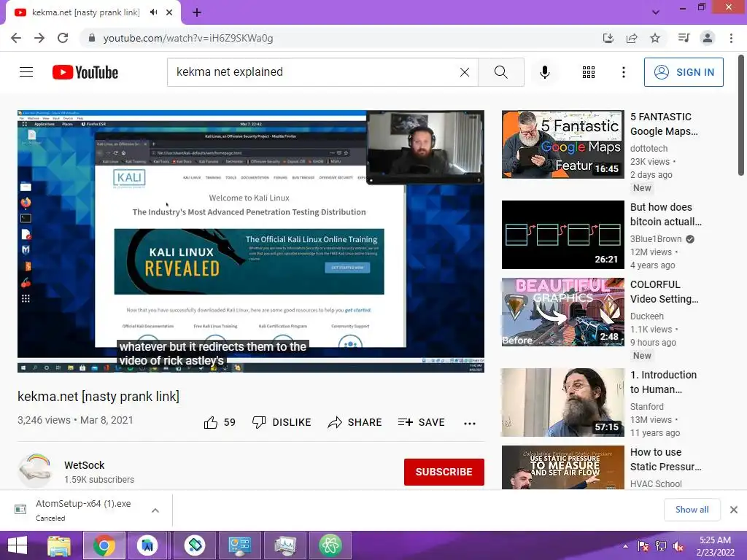Go forward in the browser
This screenshot has width=747, height=560.
[x=39, y=38]
